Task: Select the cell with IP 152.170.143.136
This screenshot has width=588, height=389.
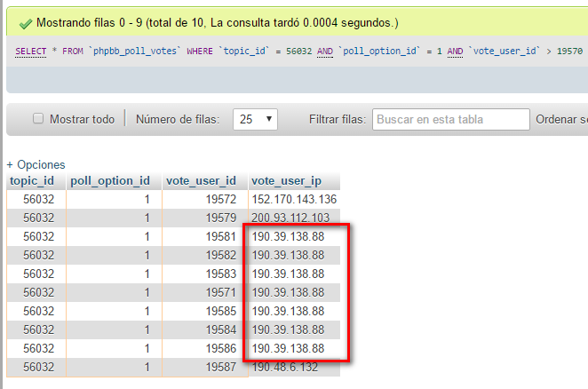Action: 294,200
